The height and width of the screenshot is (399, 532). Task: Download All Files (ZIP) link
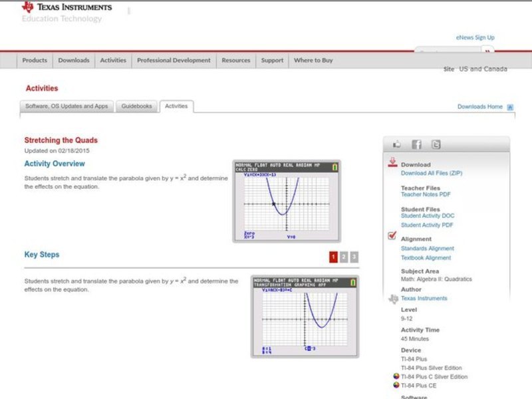tap(431, 173)
